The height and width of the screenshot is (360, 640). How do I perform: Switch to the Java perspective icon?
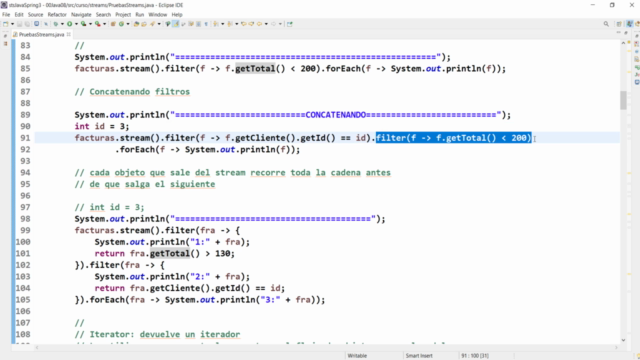(630, 24)
